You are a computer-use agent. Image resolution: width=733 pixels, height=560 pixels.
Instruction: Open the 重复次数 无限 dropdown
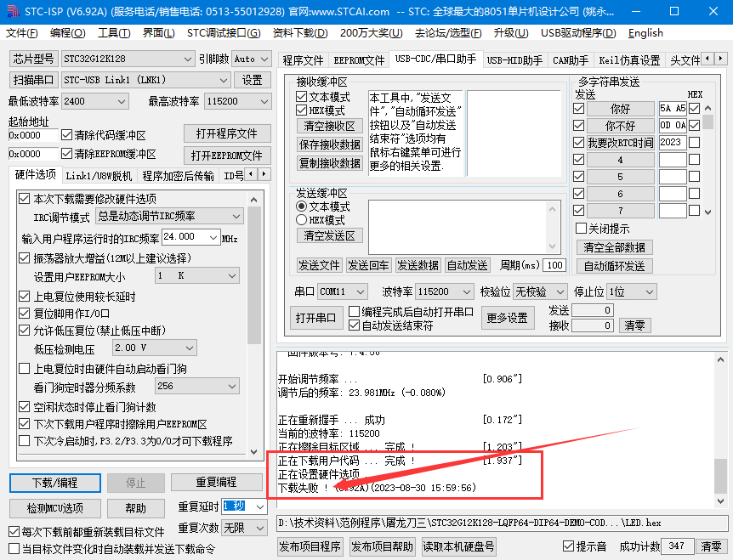coord(260,529)
